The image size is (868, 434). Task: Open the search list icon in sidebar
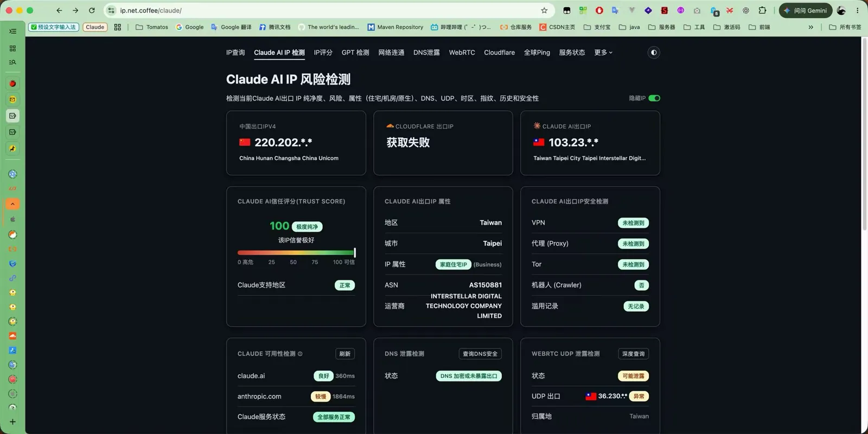click(x=12, y=62)
